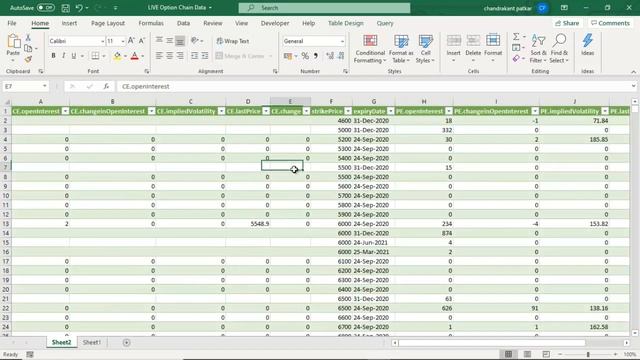This screenshot has height=360, width=640.
Task: Click the Orientation text rotate icon
Action: coord(195,41)
